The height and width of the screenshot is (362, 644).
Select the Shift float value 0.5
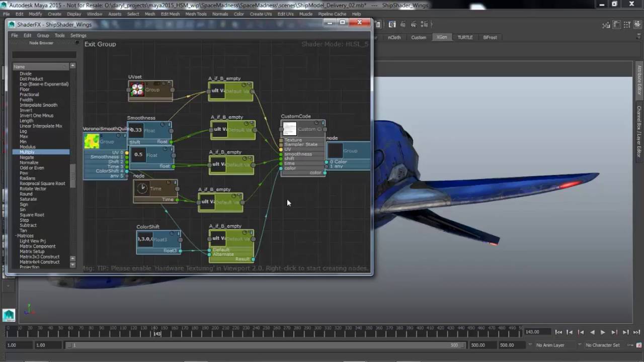(x=138, y=154)
